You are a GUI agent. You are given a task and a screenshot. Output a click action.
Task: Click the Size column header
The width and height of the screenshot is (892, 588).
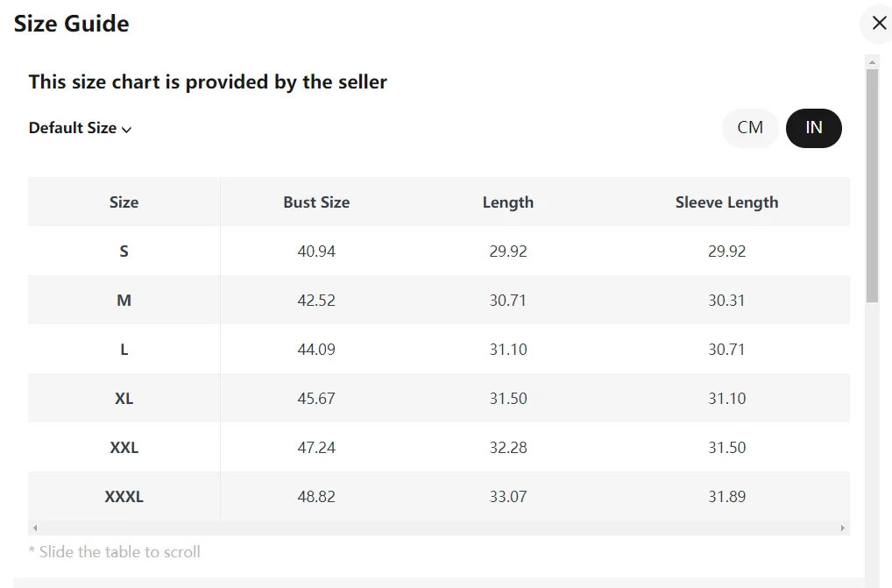click(124, 202)
